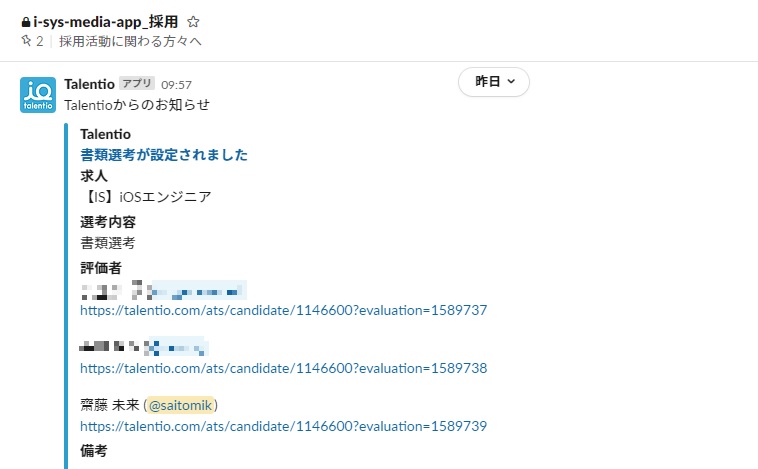The width and height of the screenshot is (758, 469).
Task: Click the Talentio sender name
Action: [x=89, y=84]
